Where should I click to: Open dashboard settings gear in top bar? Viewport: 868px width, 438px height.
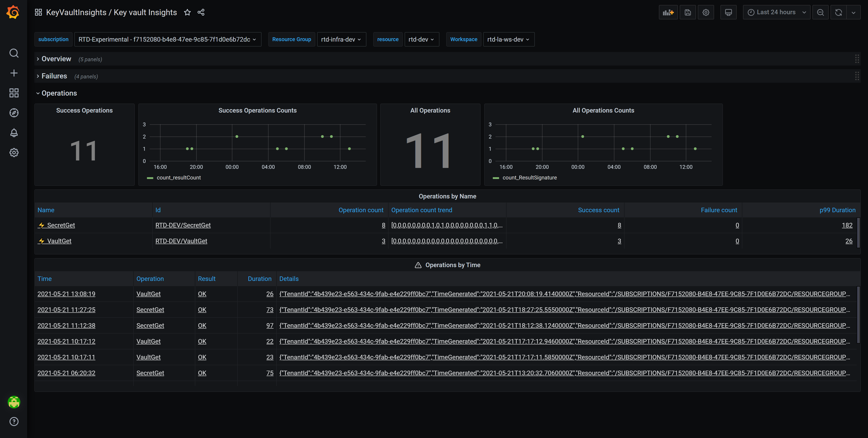pyautogui.click(x=705, y=12)
